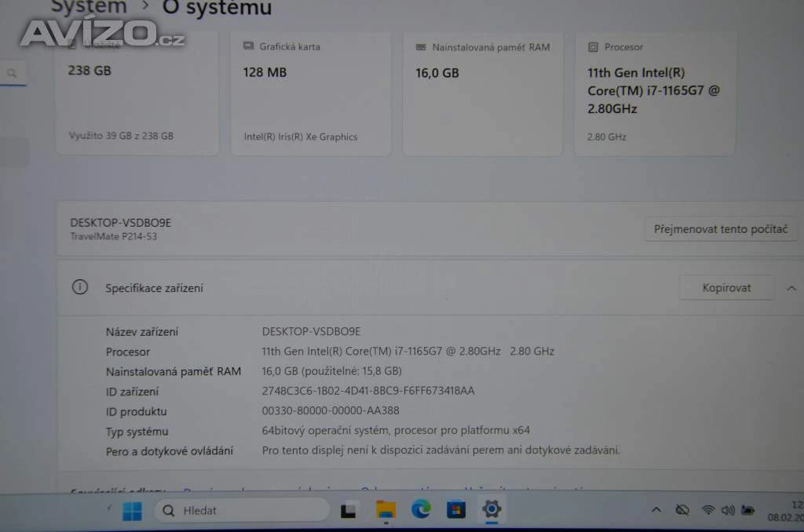Navigate to System in the breadcrumb
804x532 pixels.
[89, 8]
